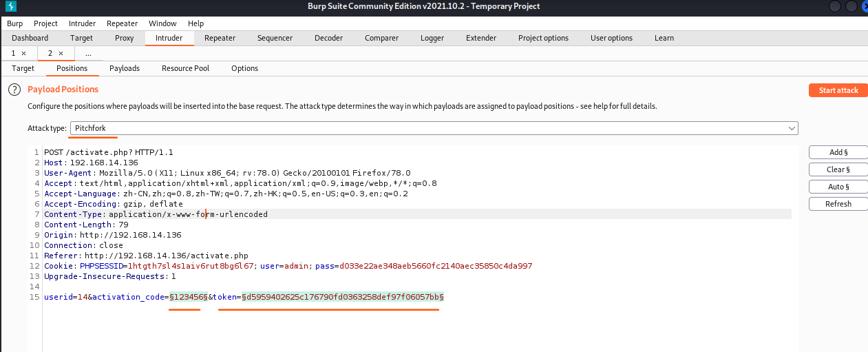Open the Intruder Target sub-tab
The image size is (868, 352).
point(23,68)
